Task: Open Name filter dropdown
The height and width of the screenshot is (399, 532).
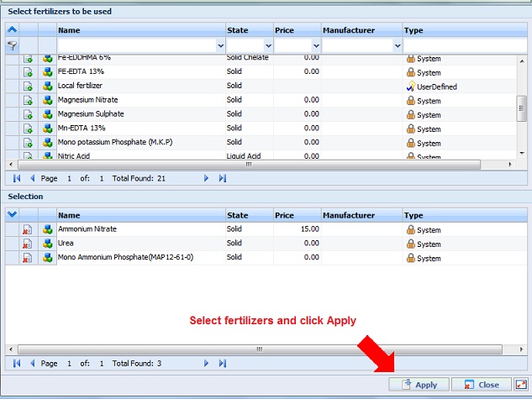Action: pos(220,45)
